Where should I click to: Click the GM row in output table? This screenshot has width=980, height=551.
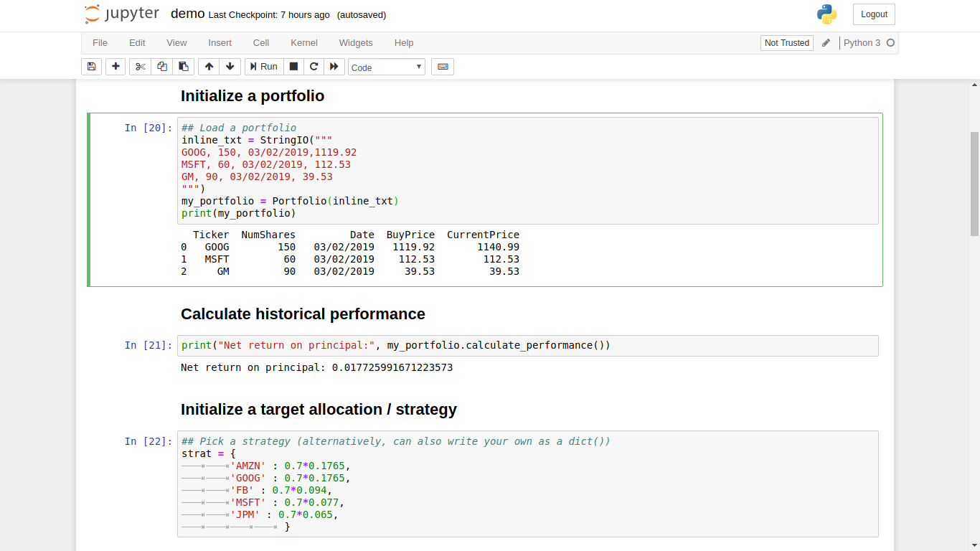(350, 271)
